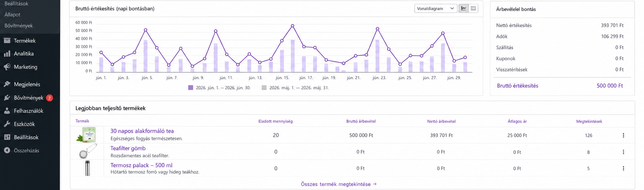Open the 30 napos alakformáló tea link
Screen dimensions: 644x190
click(x=142, y=131)
